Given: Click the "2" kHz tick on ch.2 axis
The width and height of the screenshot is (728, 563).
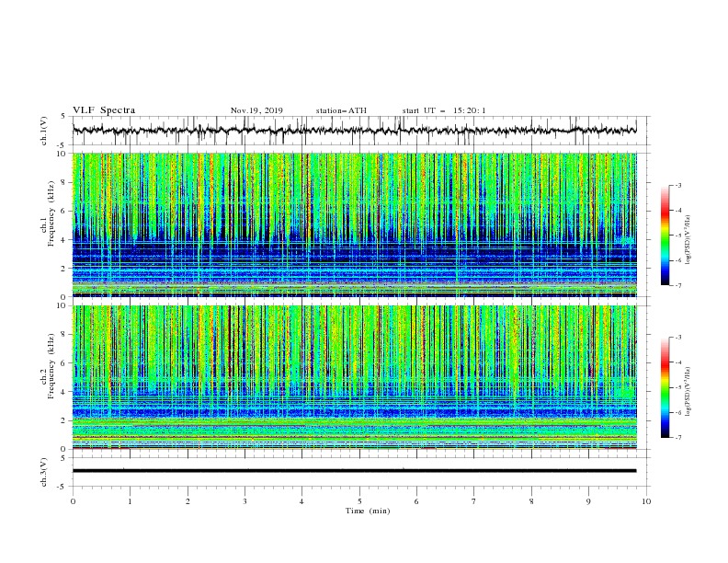Looking at the screenshot, I should click(x=64, y=420).
